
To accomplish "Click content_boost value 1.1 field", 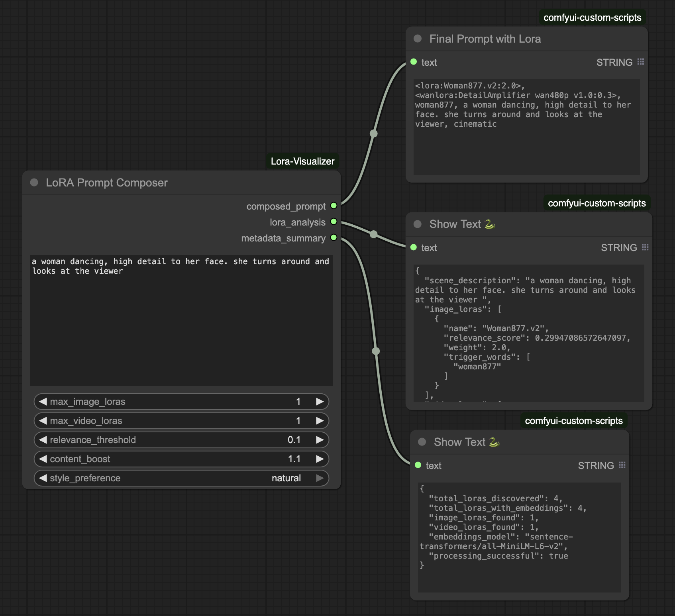I will pyautogui.click(x=181, y=459).
